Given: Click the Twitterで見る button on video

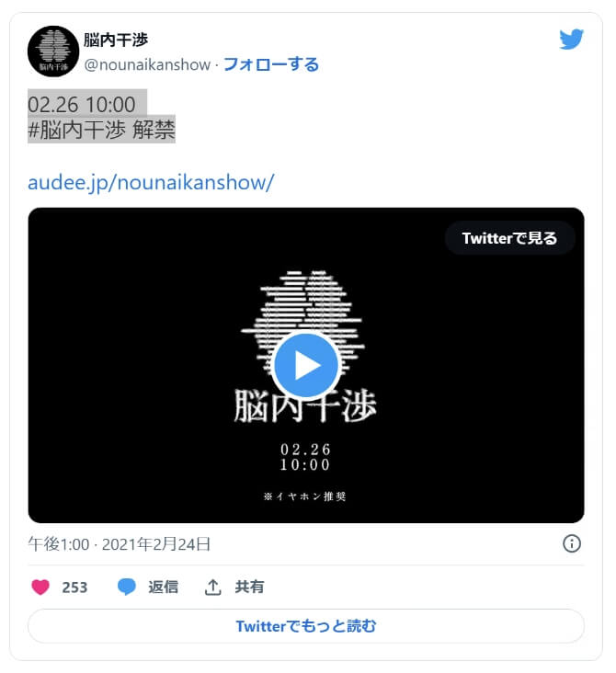Looking at the screenshot, I should [509, 238].
